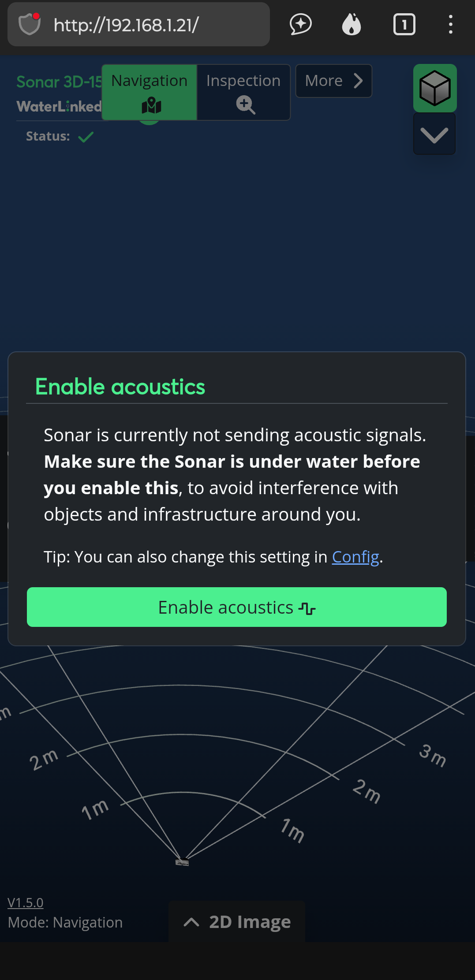Click the browser shield protection icon

[30, 24]
